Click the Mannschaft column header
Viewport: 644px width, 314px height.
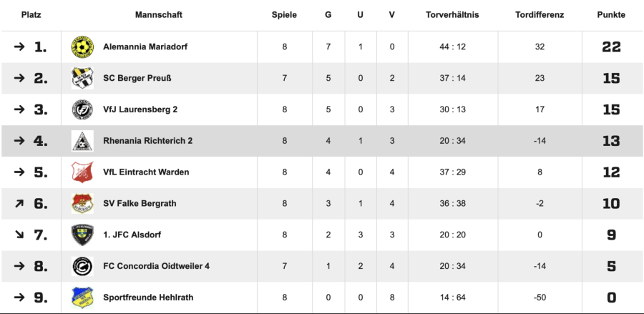click(158, 14)
